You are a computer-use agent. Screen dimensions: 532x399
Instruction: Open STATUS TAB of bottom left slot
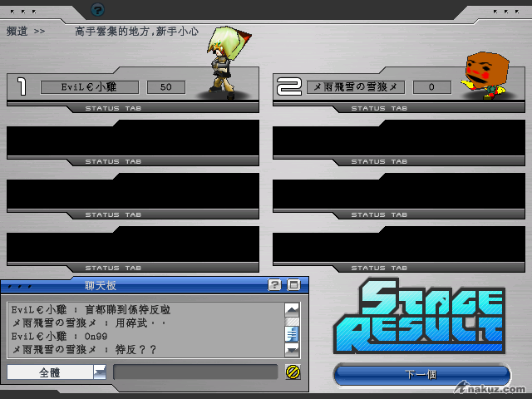[113, 268]
